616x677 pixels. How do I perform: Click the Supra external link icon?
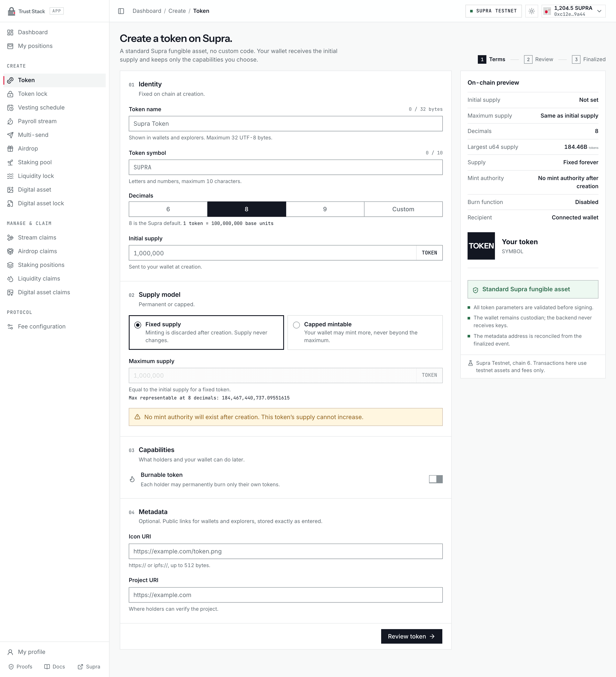(80, 667)
